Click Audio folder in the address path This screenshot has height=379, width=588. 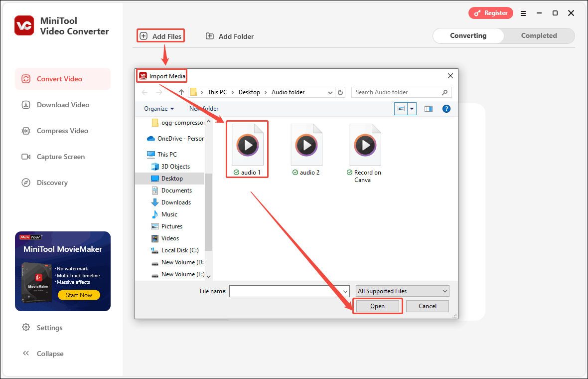[x=288, y=92]
